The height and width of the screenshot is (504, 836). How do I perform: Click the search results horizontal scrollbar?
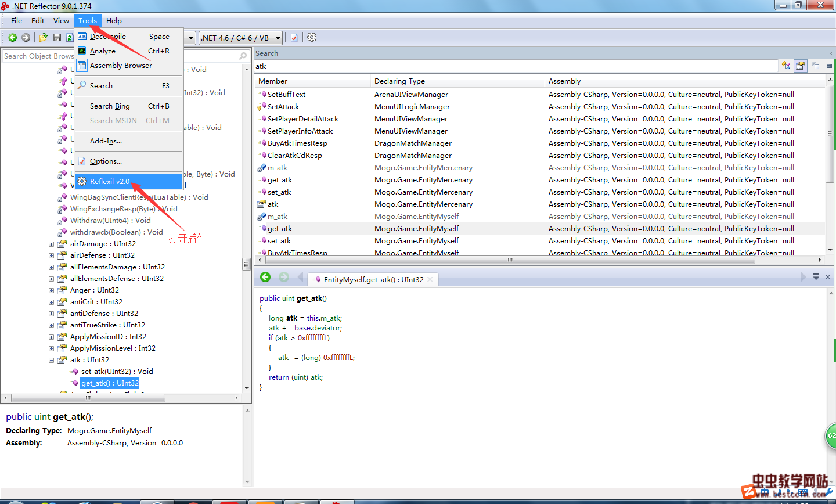tap(509, 260)
